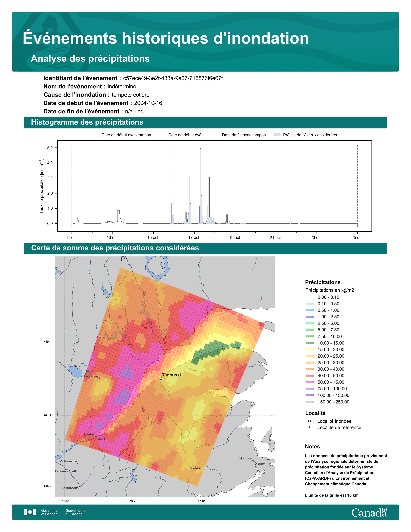Click the Canadian flag icon in footer

pyautogui.click(x=30, y=512)
